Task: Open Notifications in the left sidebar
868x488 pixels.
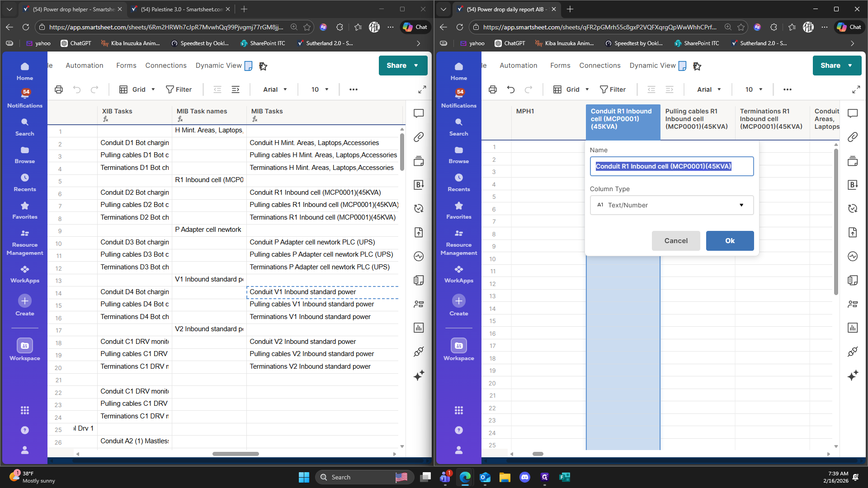Action: click(x=25, y=98)
